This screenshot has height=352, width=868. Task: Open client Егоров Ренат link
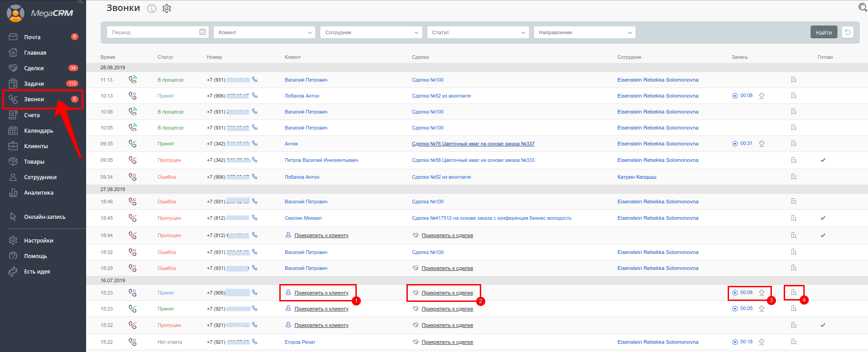click(300, 342)
